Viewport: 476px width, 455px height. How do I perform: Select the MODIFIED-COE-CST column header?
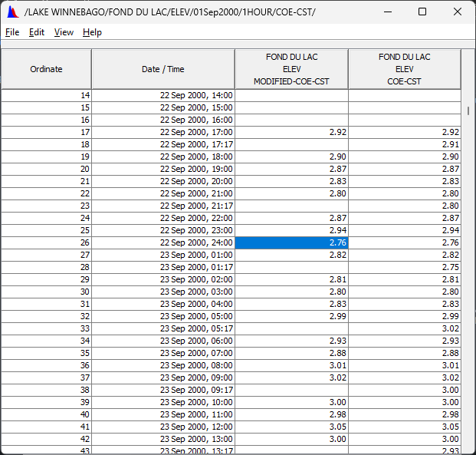click(291, 69)
